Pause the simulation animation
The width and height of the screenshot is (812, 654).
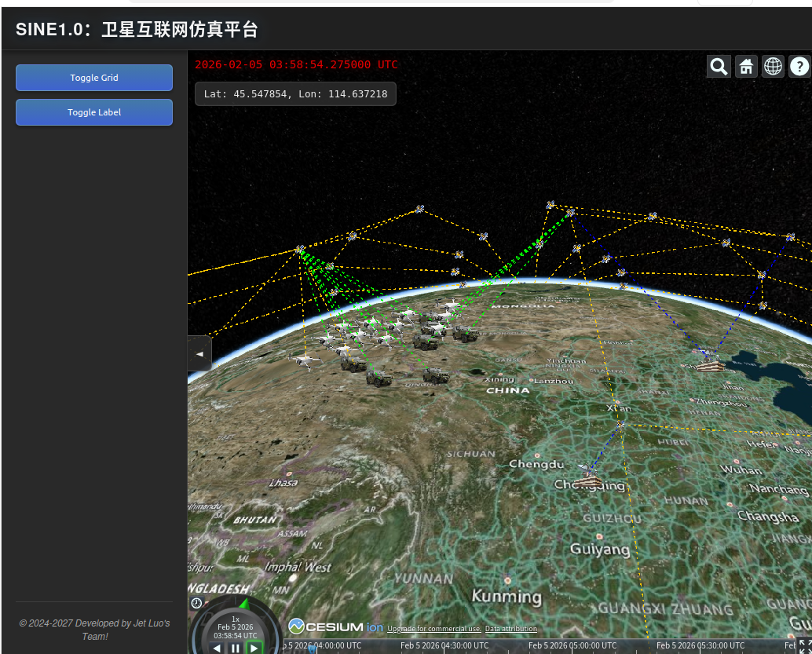(x=236, y=649)
